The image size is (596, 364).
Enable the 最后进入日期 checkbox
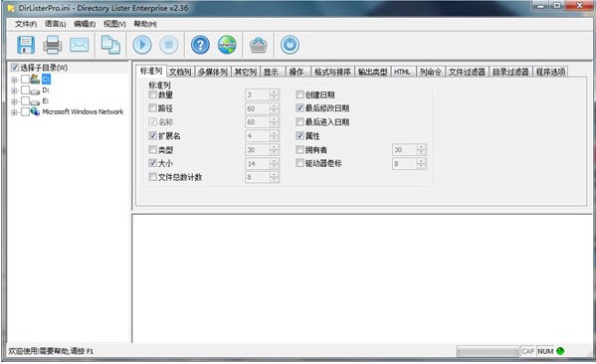[299, 122]
